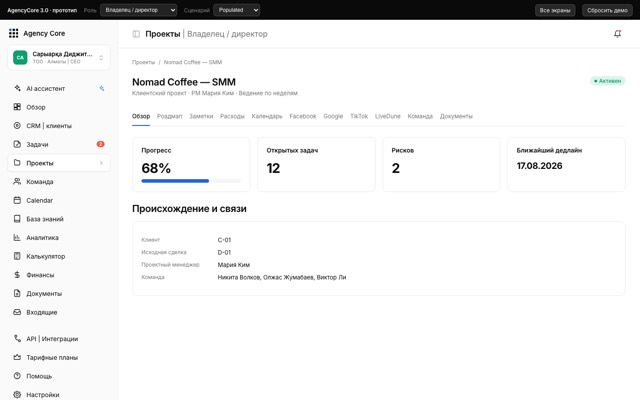The height and width of the screenshot is (400, 640).
Task: Open Калькулятор icon in sidebar
Action: point(17,256)
